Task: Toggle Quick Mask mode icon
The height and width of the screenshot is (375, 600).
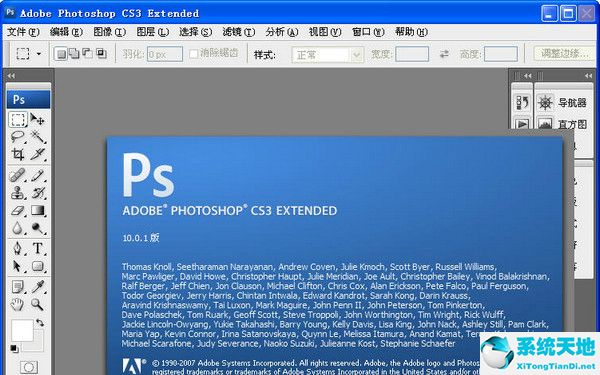Action: click(29, 367)
